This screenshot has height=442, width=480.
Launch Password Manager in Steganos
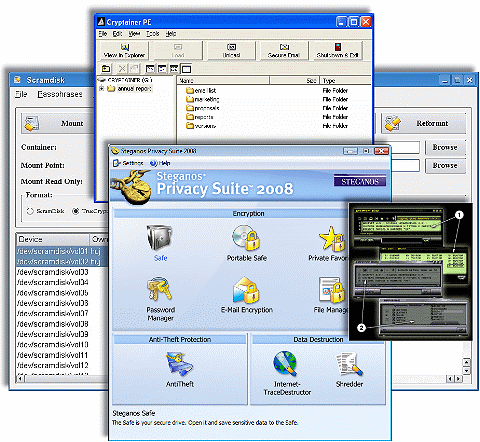pyautogui.click(x=160, y=299)
